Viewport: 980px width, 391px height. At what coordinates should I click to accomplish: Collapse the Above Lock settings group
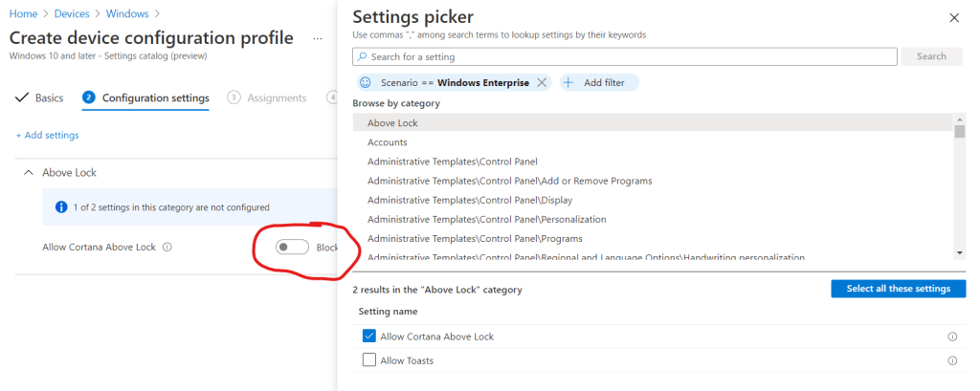pyautogui.click(x=28, y=173)
